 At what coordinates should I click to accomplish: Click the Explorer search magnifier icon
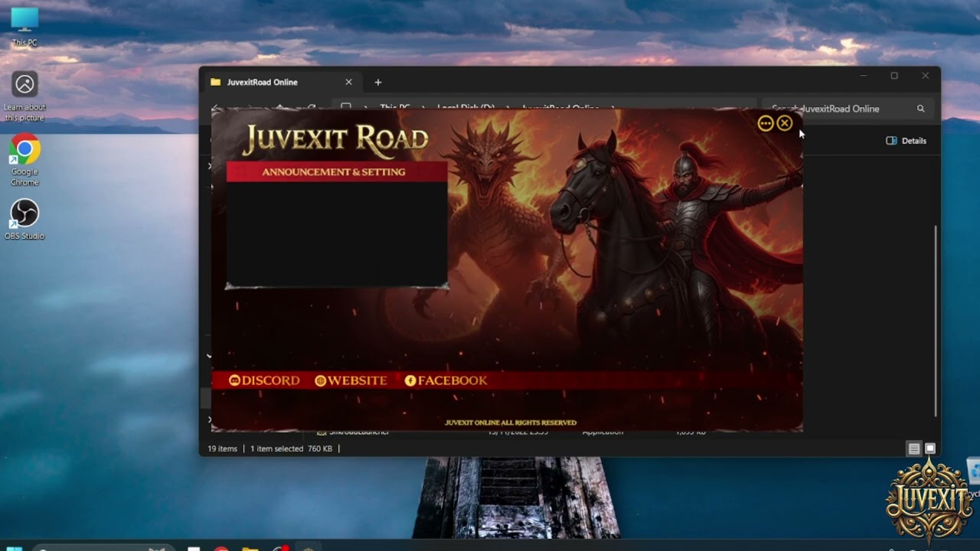(921, 109)
